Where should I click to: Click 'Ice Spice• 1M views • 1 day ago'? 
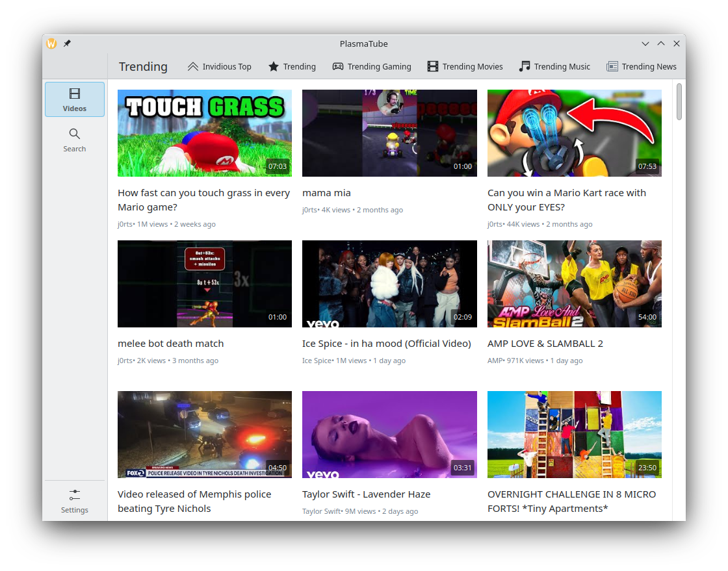click(x=354, y=361)
